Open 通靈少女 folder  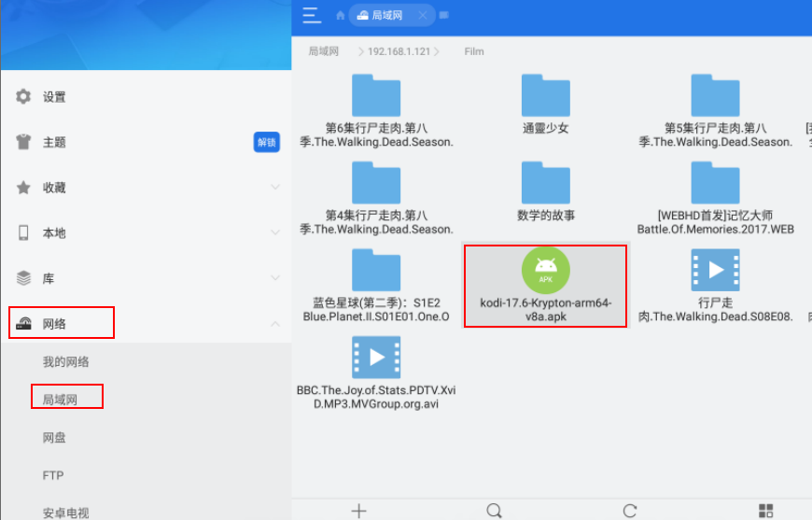(546, 95)
